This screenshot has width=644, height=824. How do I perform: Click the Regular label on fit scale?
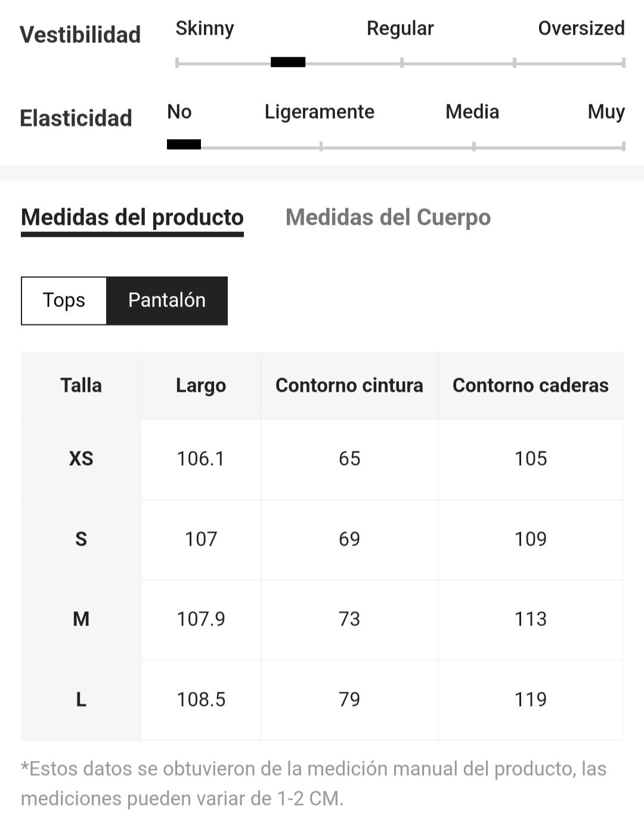point(400,29)
